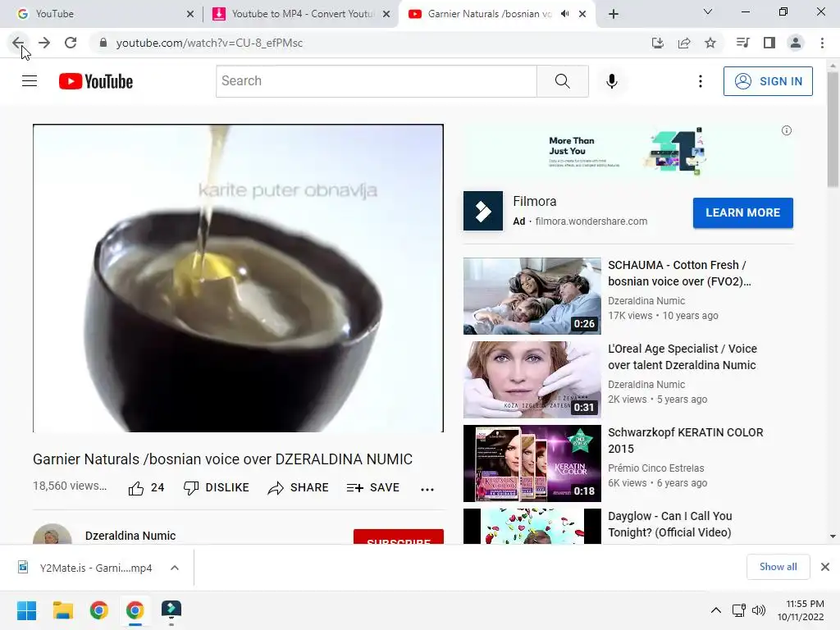Image resolution: width=840 pixels, height=630 pixels.
Task: Click SIGN IN button
Action: (768, 81)
